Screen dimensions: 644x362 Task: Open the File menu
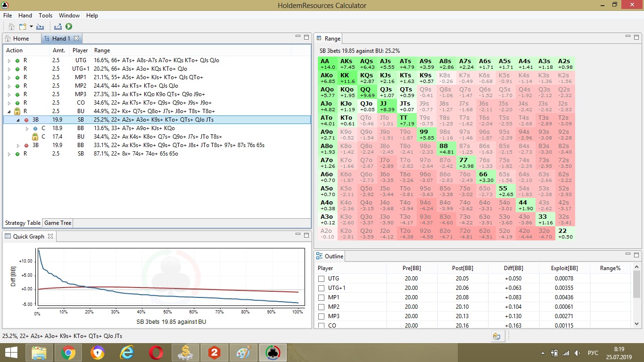(8, 16)
